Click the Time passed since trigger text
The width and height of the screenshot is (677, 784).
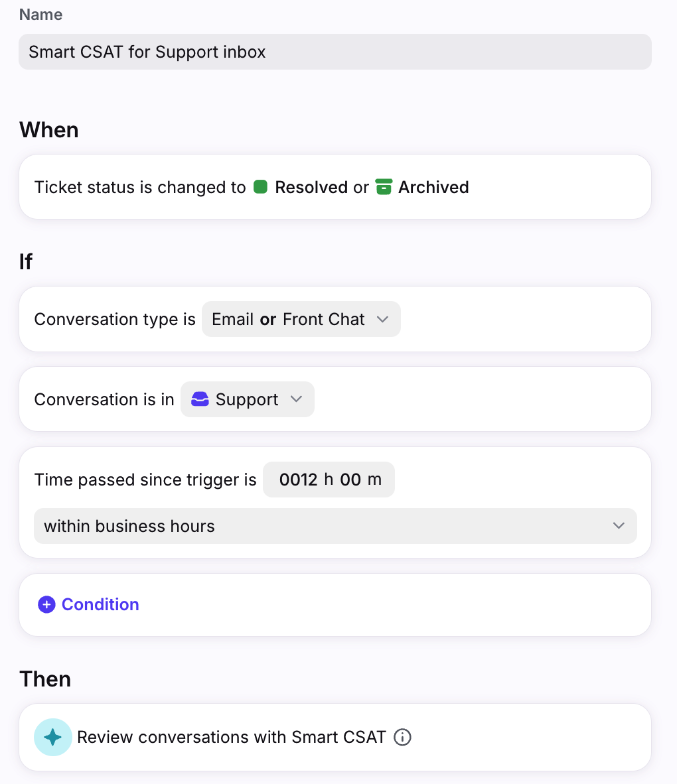(145, 480)
